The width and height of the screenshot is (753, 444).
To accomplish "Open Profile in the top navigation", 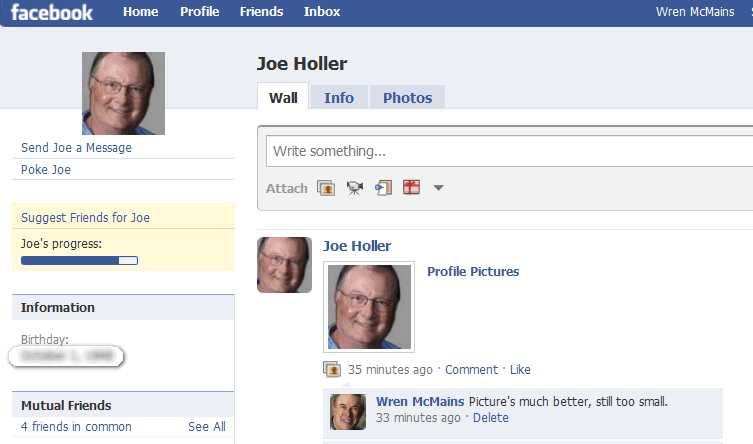I will [199, 12].
